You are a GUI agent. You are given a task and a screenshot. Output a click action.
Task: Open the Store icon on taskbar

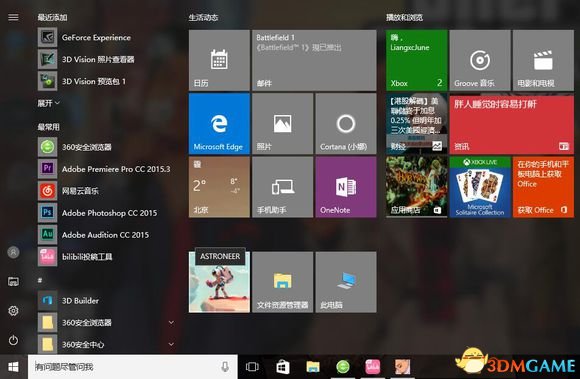coord(283,367)
